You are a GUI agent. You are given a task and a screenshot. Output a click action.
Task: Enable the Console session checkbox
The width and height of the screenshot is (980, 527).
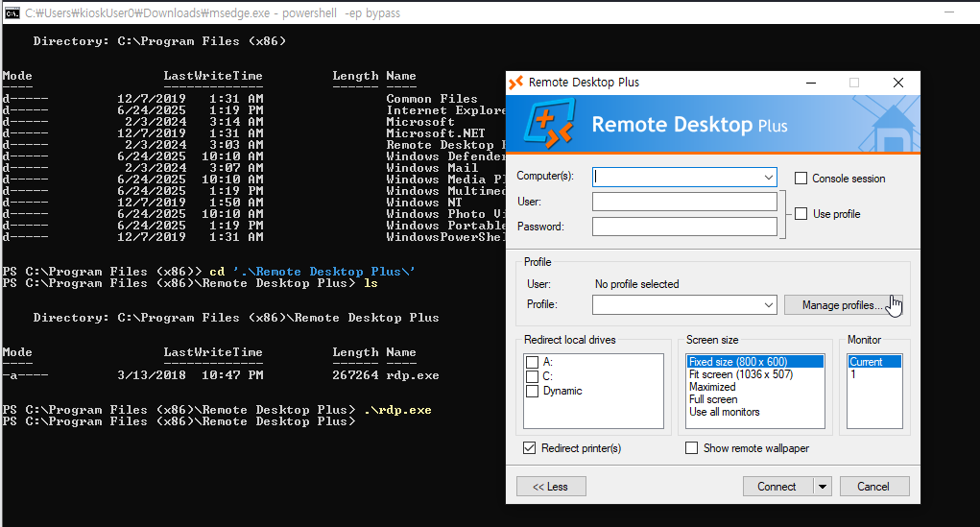pos(801,178)
